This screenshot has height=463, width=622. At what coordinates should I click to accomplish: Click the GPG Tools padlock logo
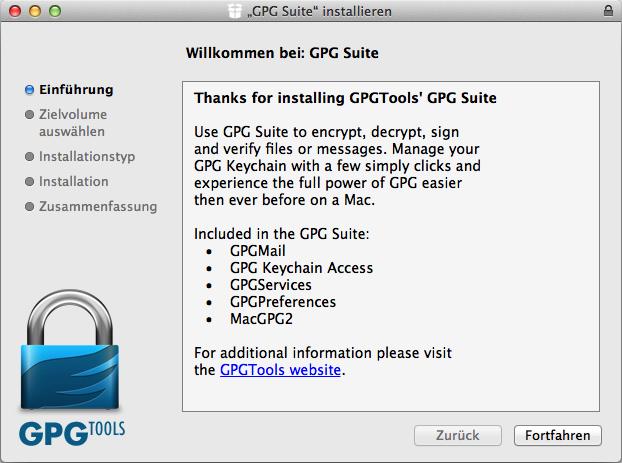click(x=70, y=350)
